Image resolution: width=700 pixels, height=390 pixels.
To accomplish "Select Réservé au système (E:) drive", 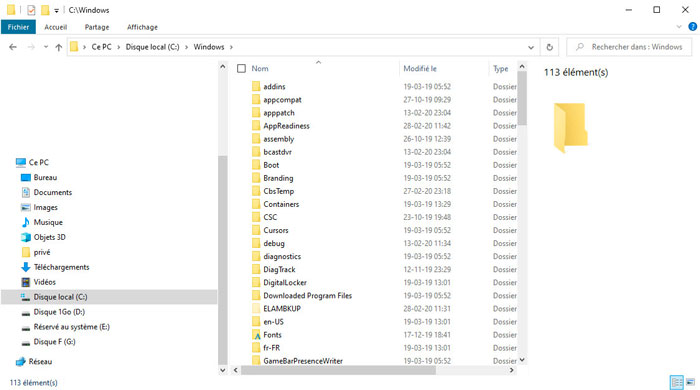I will [71, 327].
